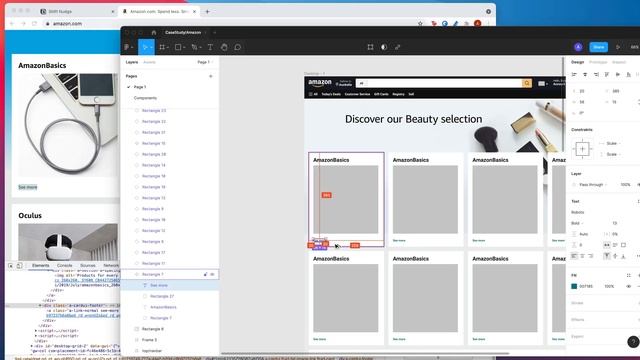This screenshot has width=640, height=360.
Task: Add a new page with the Pages plus icon
Action: click(x=211, y=76)
